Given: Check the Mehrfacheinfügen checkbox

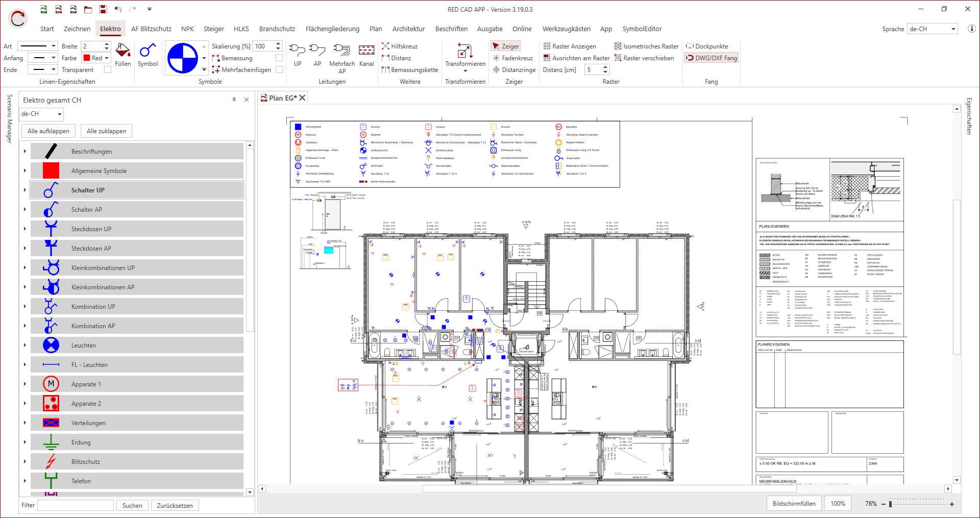Looking at the screenshot, I should 279,70.
